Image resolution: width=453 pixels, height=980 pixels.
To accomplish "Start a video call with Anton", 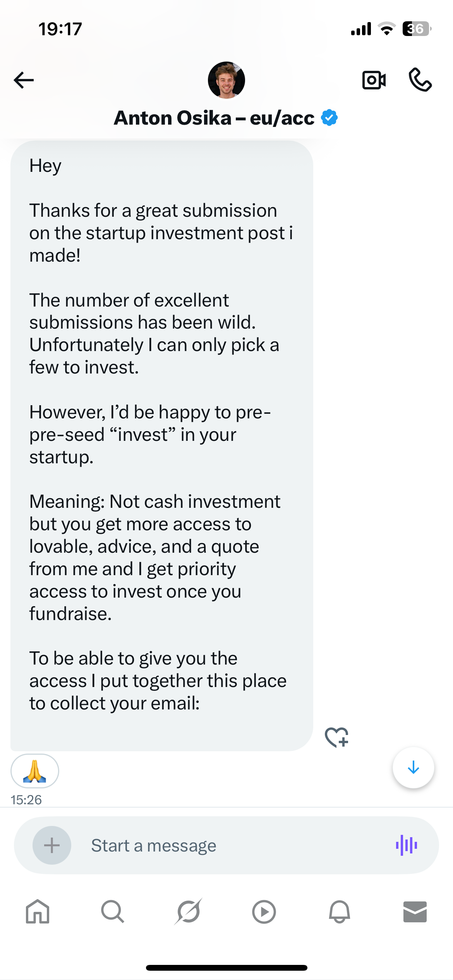I will tap(374, 81).
